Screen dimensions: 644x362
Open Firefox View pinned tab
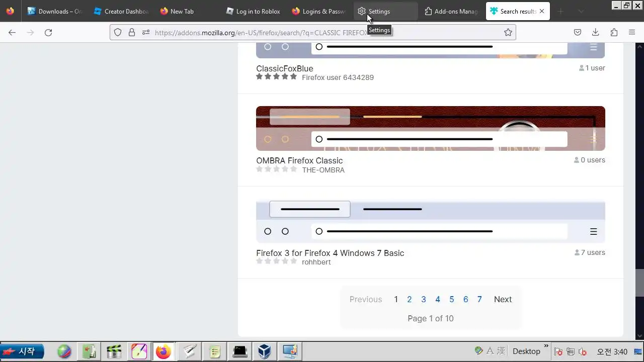(x=10, y=11)
